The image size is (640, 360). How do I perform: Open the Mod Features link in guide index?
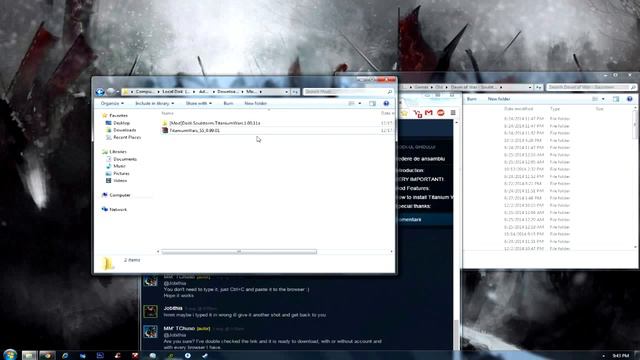(x=413, y=188)
